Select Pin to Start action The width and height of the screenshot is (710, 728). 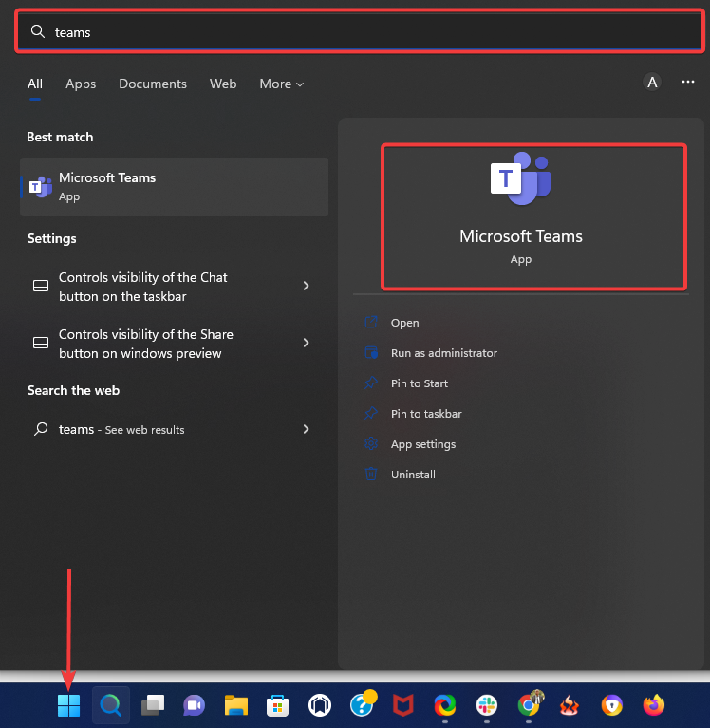click(x=420, y=383)
